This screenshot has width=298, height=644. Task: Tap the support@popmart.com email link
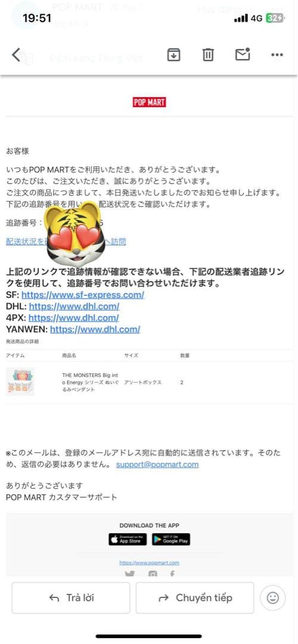157,465
